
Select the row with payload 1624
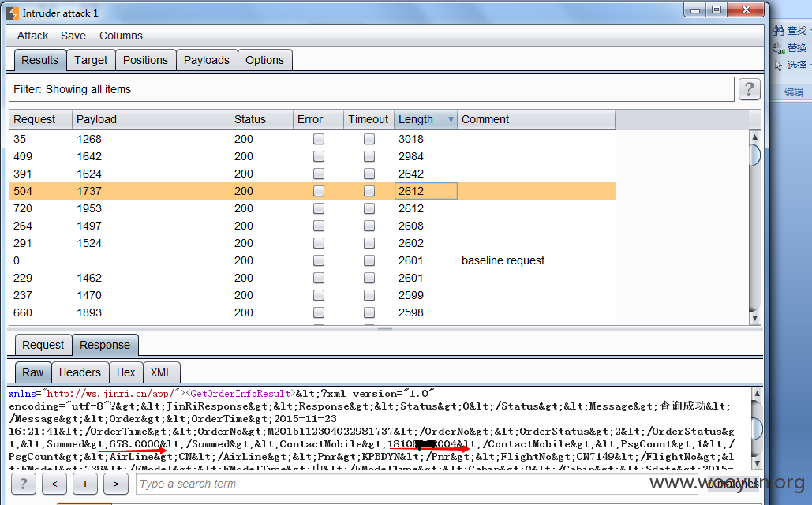(x=312, y=174)
